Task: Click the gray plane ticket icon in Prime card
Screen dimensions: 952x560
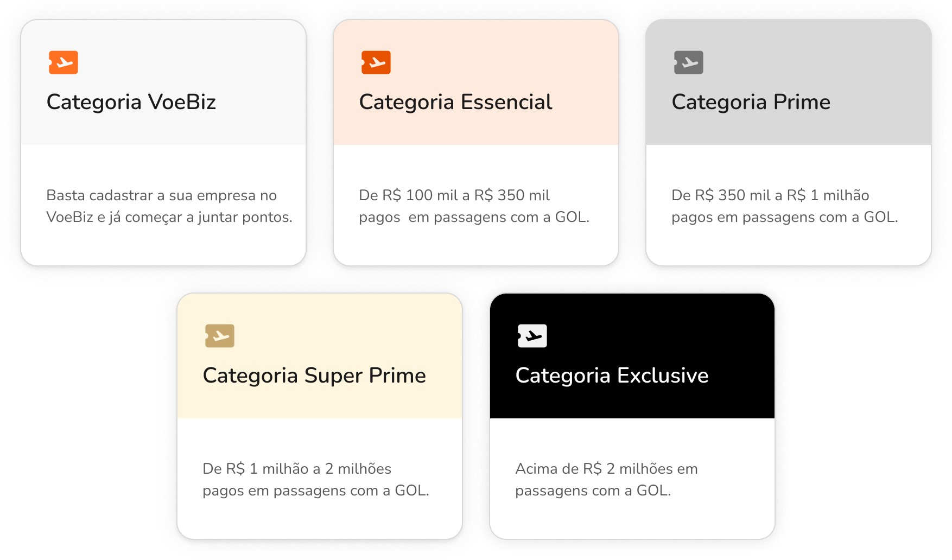Action: click(x=689, y=62)
